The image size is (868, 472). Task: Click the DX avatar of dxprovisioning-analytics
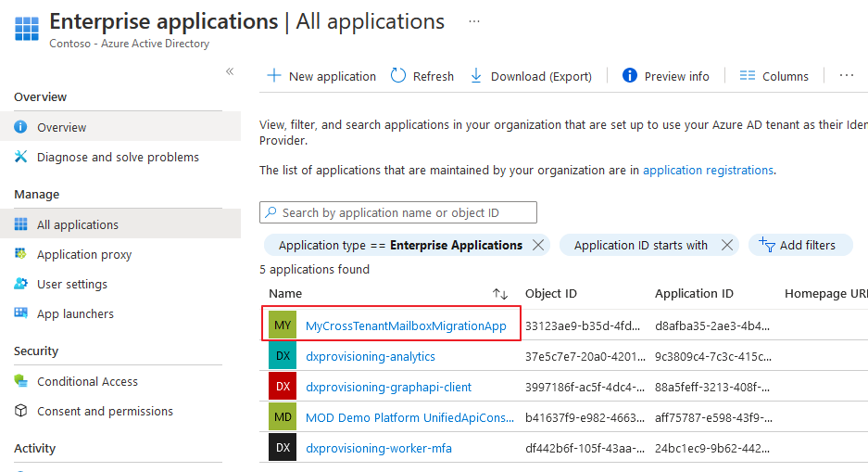coord(283,355)
